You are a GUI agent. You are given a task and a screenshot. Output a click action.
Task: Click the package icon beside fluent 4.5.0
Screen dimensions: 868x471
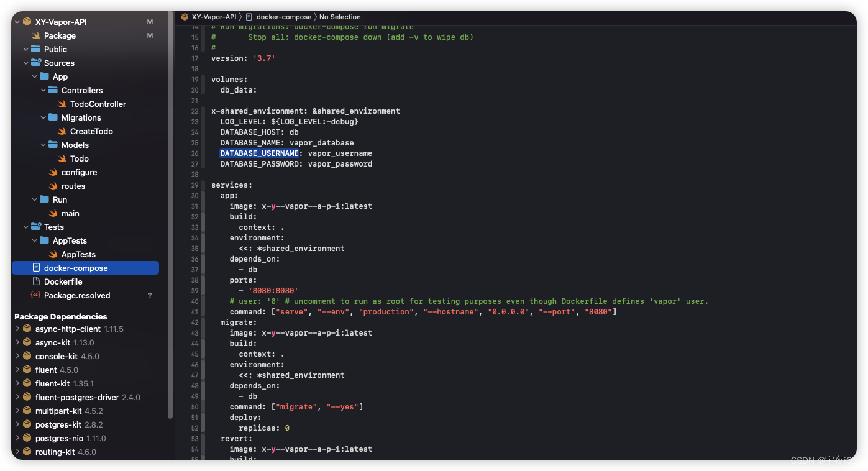[x=27, y=370]
